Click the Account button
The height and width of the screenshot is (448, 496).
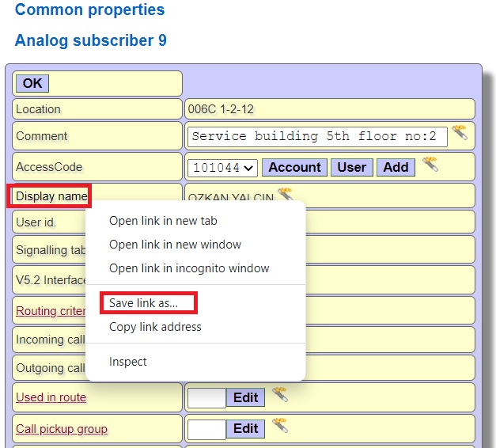294,167
